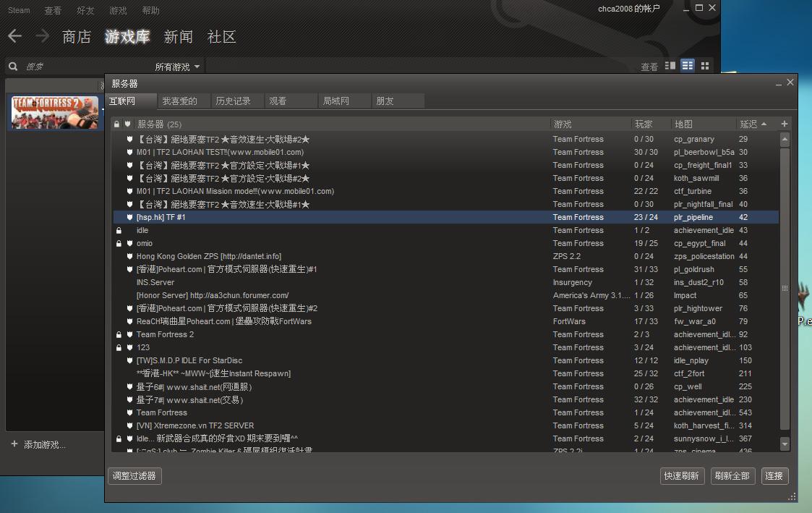Viewport: 812px width, 513px height.
Task: Select the [TW]S.M.D.P IDLE For StarDisc server
Action: pyautogui.click(x=445, y=360)
